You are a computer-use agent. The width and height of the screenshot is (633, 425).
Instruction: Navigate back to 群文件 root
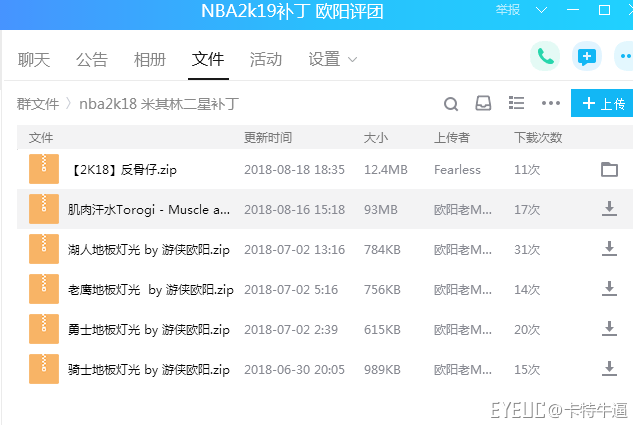38,104
